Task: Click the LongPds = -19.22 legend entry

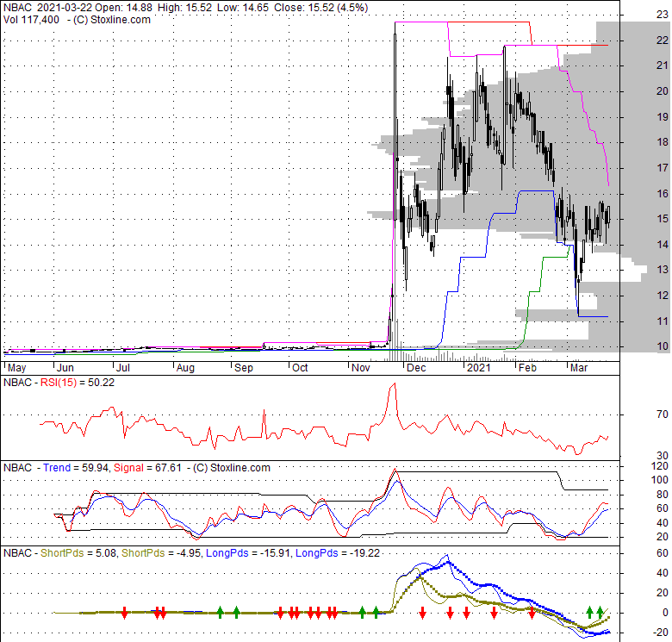Action: (338, 553)
